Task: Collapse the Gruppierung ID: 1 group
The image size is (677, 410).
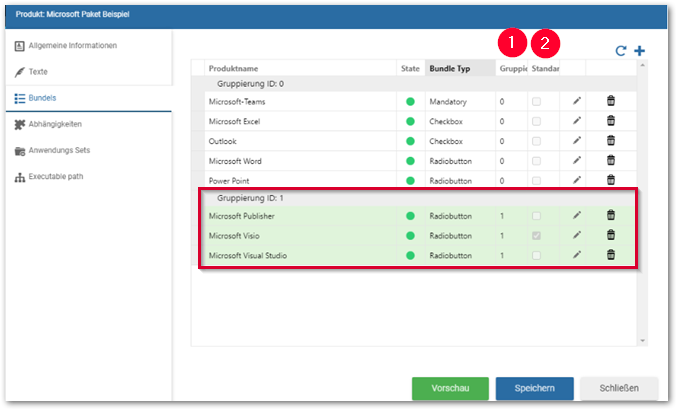Action: (x=250, y=198)
